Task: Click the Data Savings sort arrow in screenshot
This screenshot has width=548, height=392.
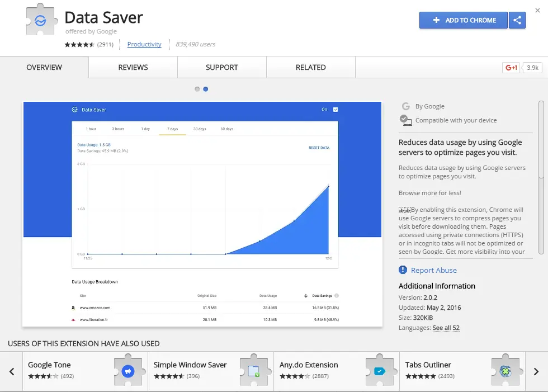Action: (x=306, y=296)
